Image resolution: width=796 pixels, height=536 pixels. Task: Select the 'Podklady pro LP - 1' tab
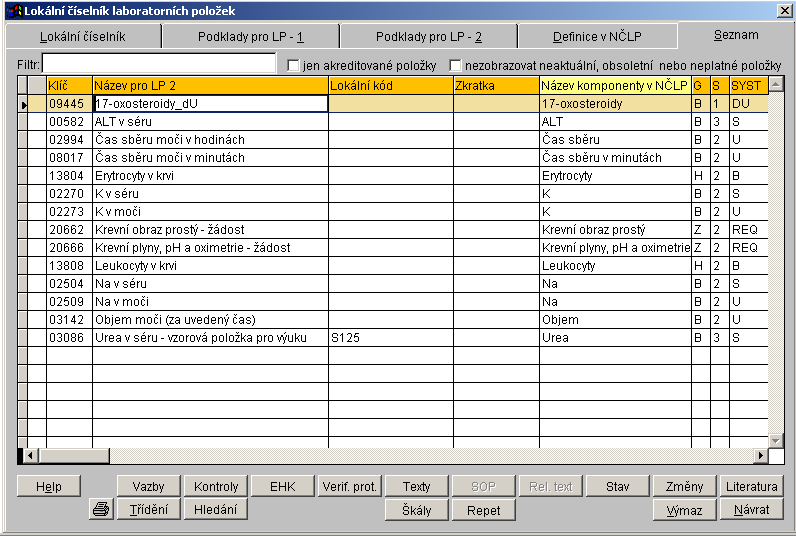click(x=251, y=37)
